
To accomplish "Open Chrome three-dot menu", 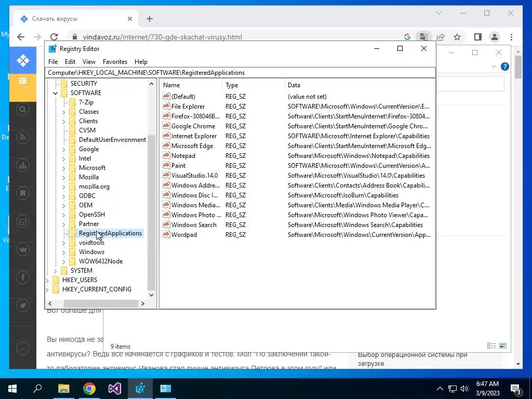I will click(x=511, y=37).
